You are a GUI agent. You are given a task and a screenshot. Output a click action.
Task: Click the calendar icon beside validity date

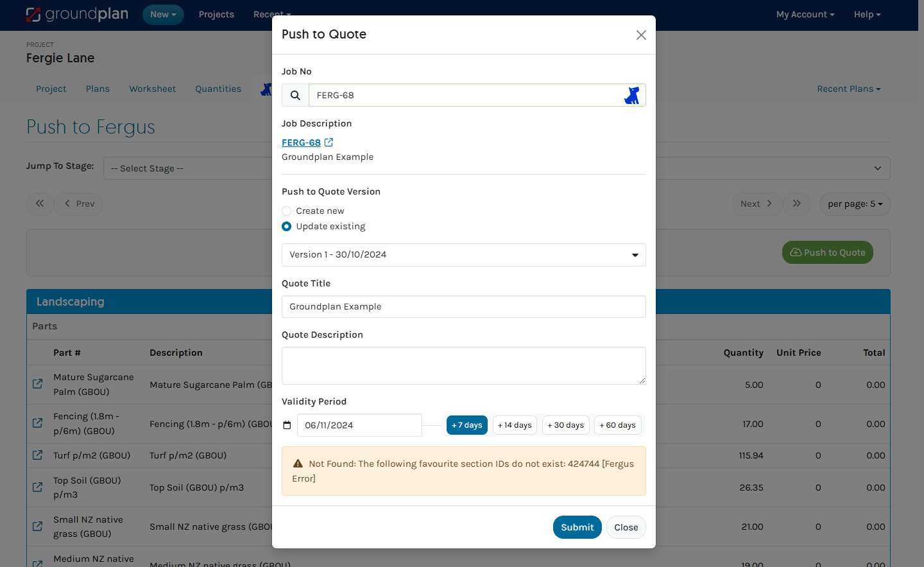click(287, 425)
